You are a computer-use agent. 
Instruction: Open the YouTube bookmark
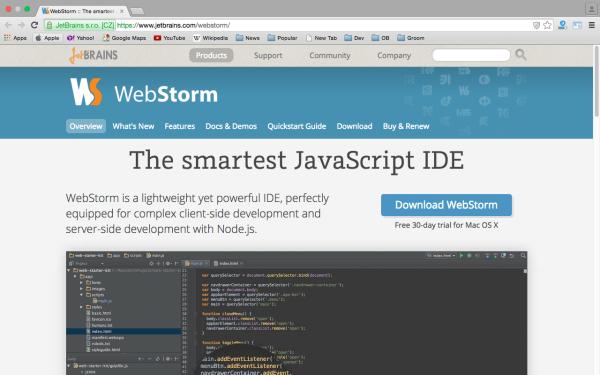tap(169, 38)
